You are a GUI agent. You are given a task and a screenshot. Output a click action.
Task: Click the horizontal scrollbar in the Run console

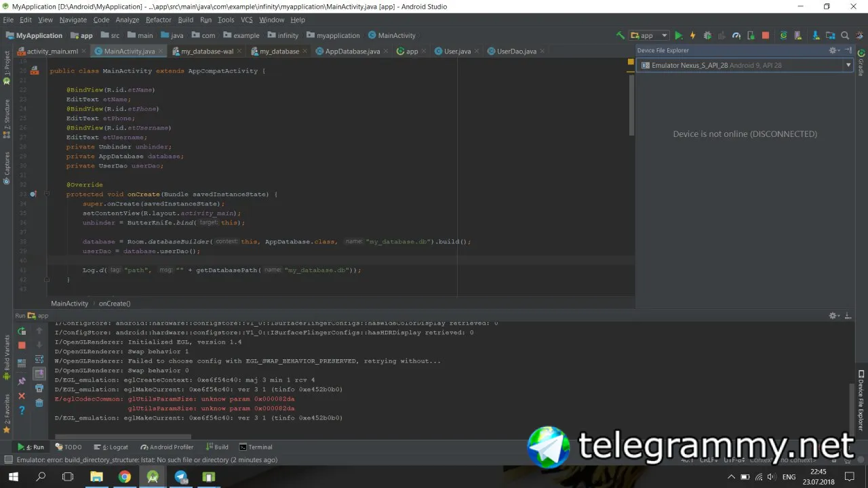tap(123, 437)
